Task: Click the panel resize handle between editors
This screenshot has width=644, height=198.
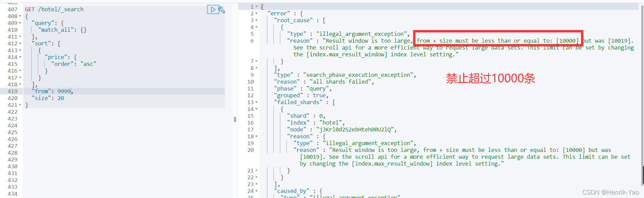Action: click(x=235, y=119)
